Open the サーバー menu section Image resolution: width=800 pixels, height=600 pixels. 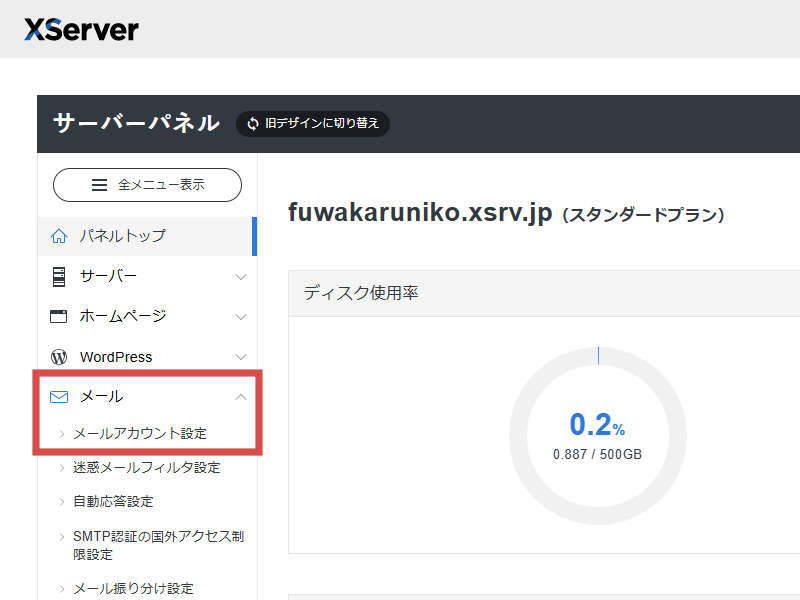point(147,277)
